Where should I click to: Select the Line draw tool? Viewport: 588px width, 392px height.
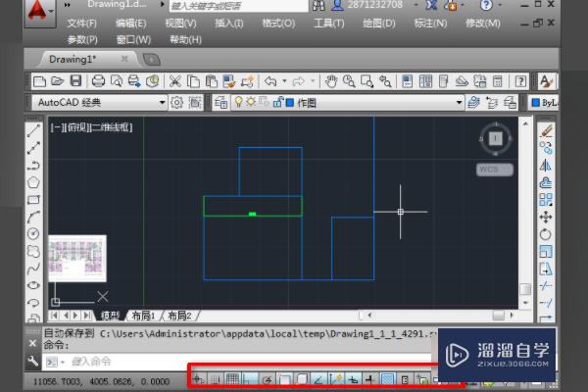coord(33,130)
